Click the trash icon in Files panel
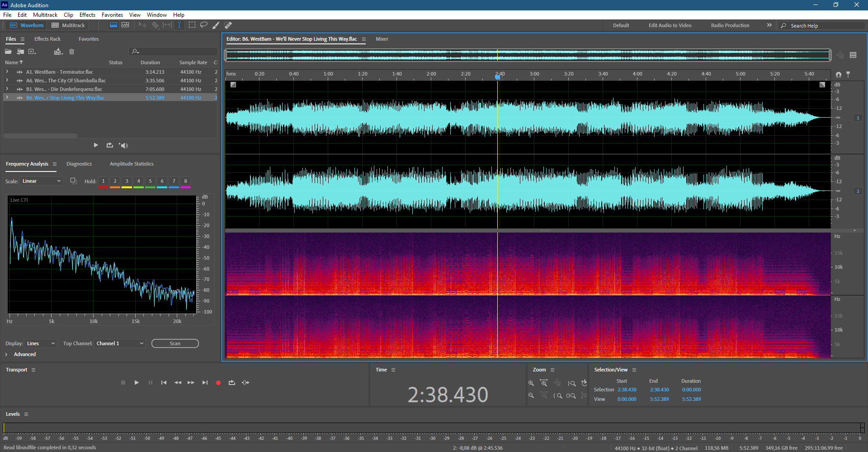The width and height of the screenshot is (868, 452). 71,52
